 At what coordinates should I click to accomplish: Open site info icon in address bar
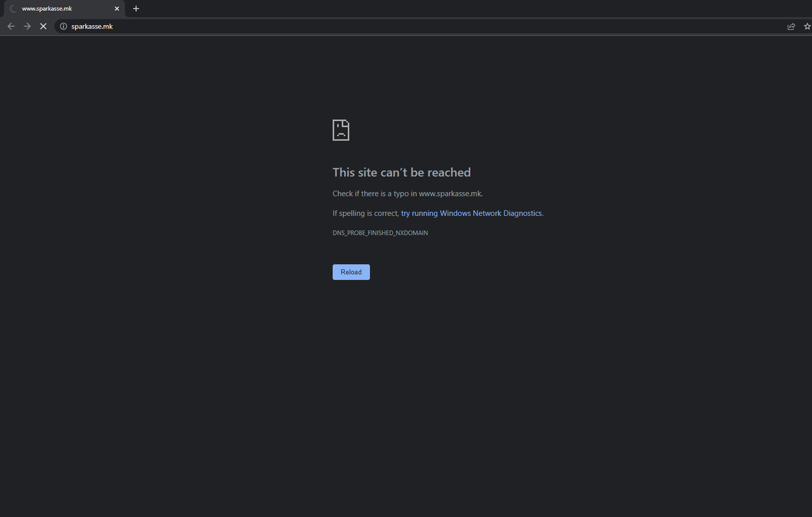pyautogui.click(x=64, y=26)
